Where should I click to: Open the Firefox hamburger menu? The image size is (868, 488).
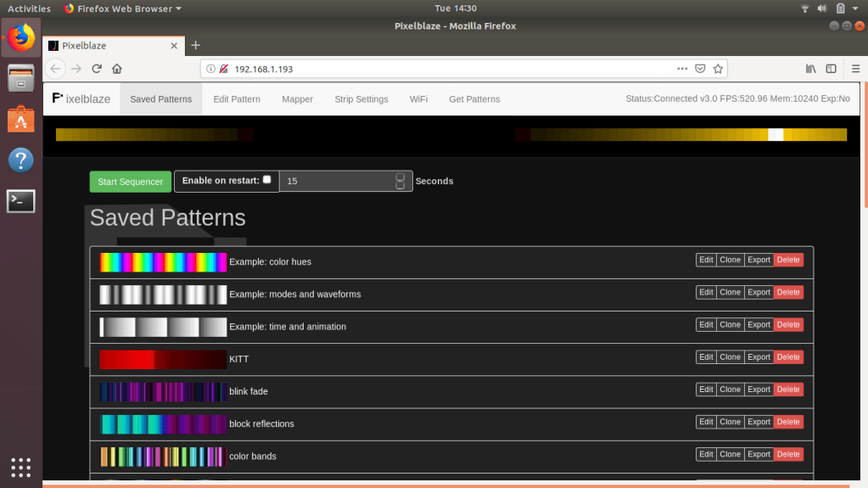[853, 69]
